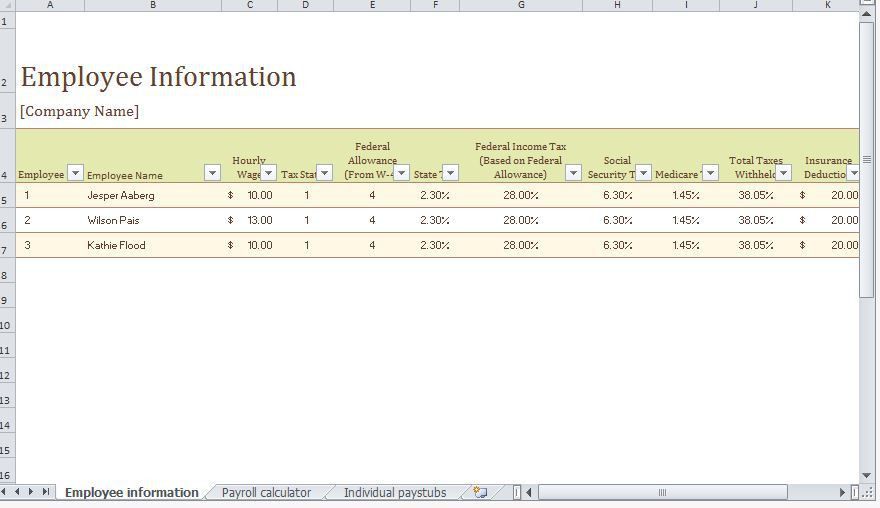Click the vertical scrollbar down arrow
This screenshot has width=880, height=508.
pos(867,475)
